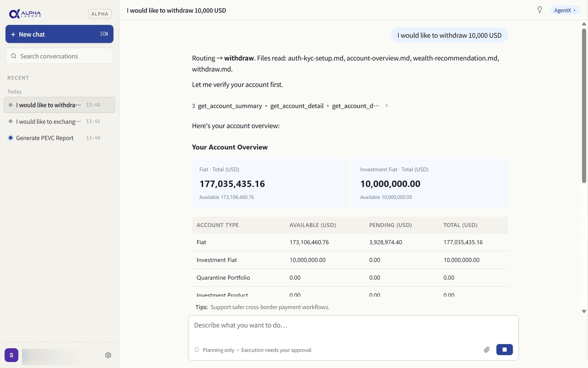Click the Fiat row pending 3,928,974.40

386,242
